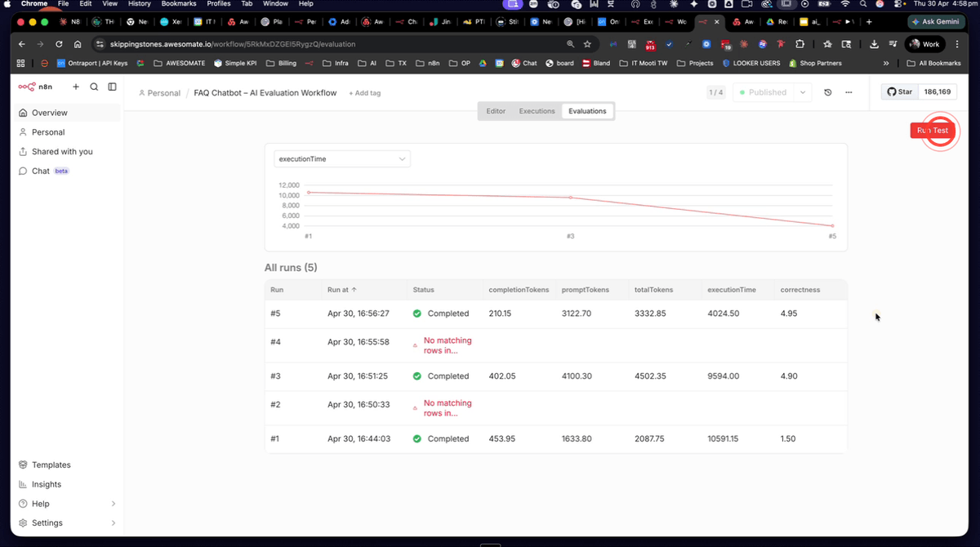This screenshot has height=547, width=980.
Task: Expand the Help menu in sidebar
Action: tap(69, 504)
